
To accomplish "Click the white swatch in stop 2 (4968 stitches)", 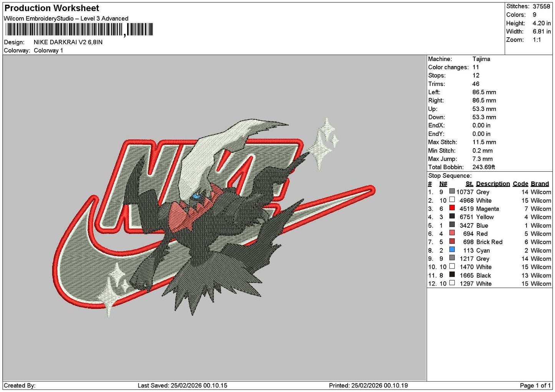I will (452, 200).
